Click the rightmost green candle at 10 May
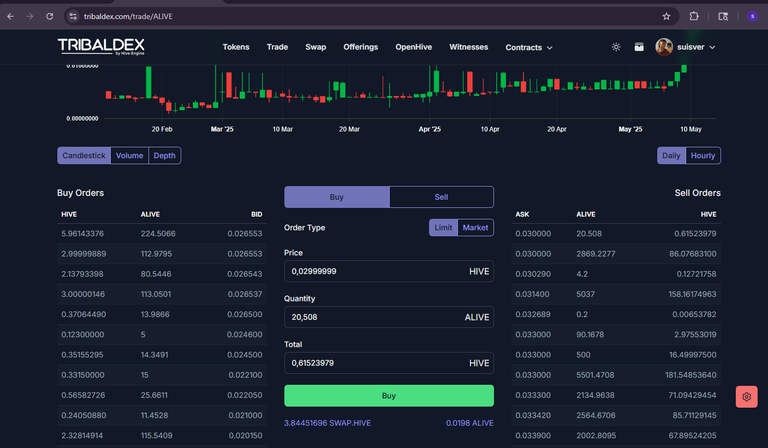 (684, 69)
